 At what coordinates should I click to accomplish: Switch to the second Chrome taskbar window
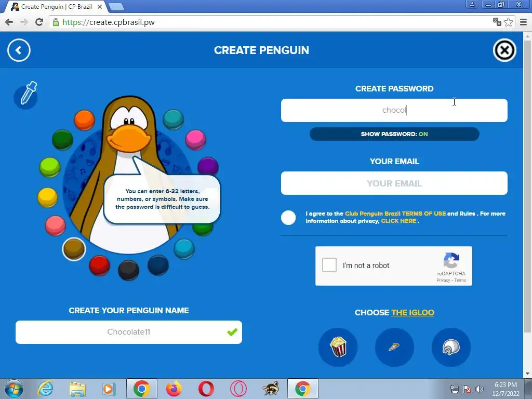303,389
